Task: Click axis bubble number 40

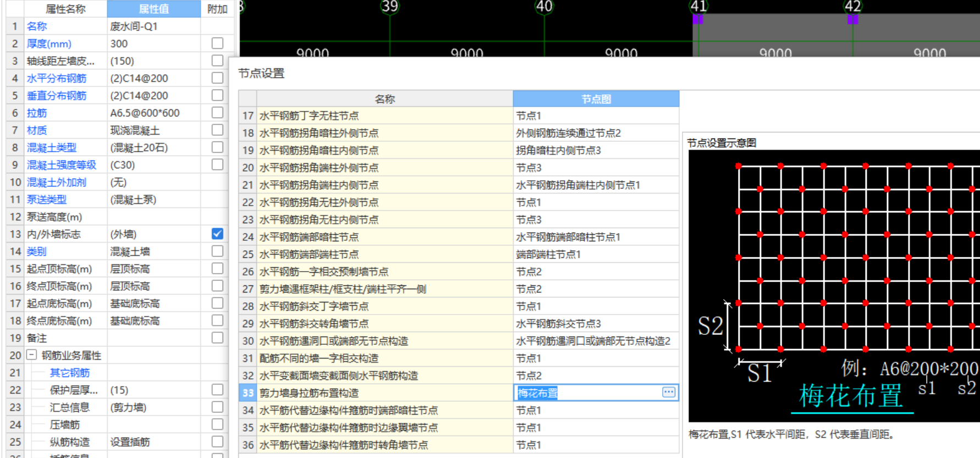Action: pos(544,7)
